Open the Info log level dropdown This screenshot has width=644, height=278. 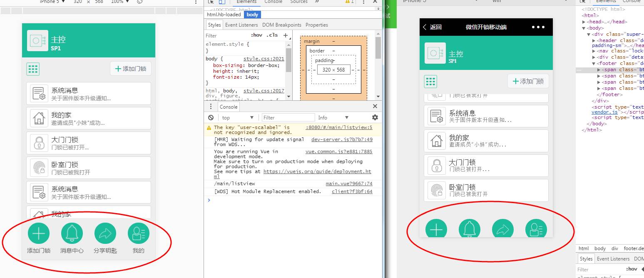tap(333, 118)
